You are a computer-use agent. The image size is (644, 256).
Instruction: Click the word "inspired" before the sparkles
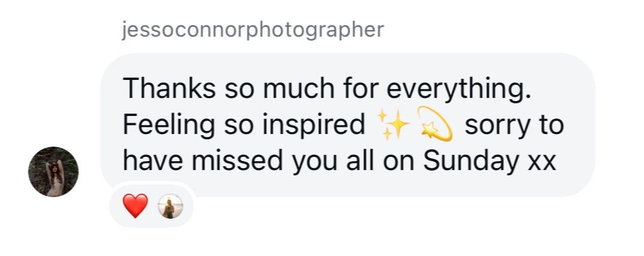tap(314, 126)
